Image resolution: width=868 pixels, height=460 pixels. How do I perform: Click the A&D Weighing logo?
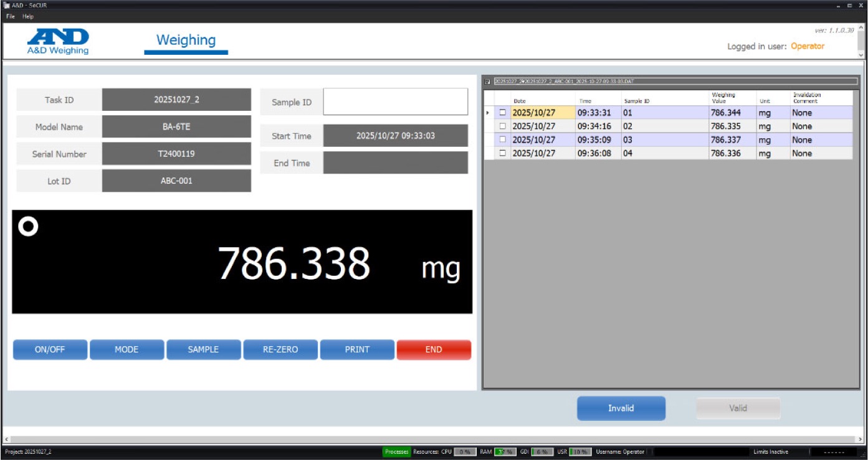point(58,41)
